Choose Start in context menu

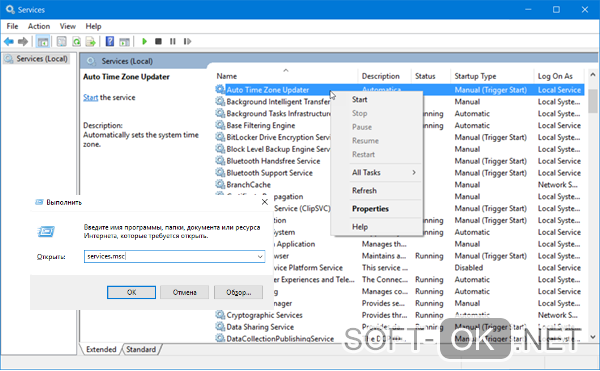(x=377, y=99)
